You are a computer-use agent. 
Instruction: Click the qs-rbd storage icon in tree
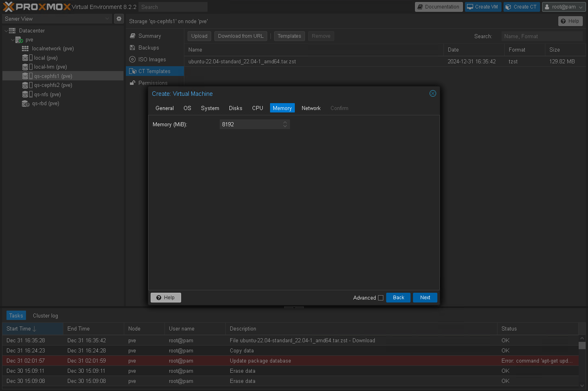[26, 104]
